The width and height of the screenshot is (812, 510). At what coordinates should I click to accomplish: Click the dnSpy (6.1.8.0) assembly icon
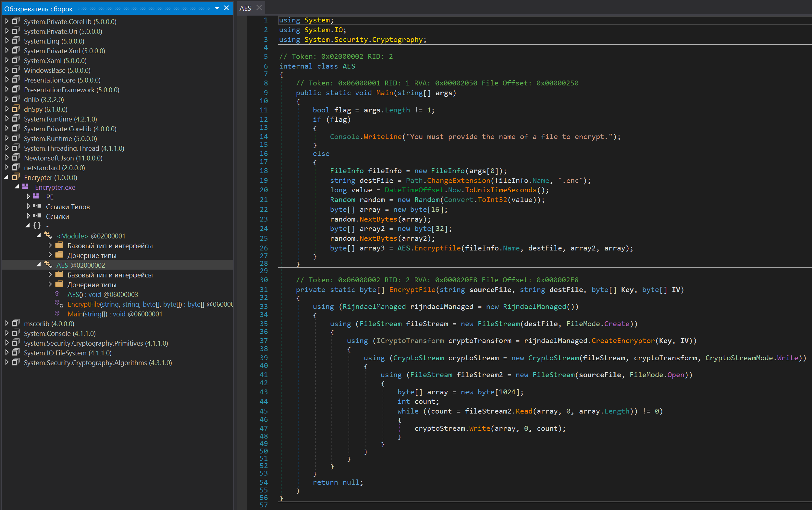click(16, 109)
